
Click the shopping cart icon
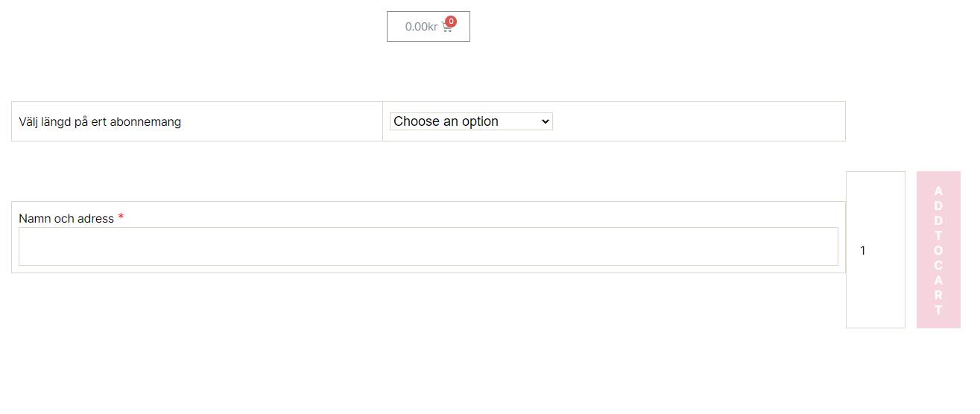[x=447, y=28]
